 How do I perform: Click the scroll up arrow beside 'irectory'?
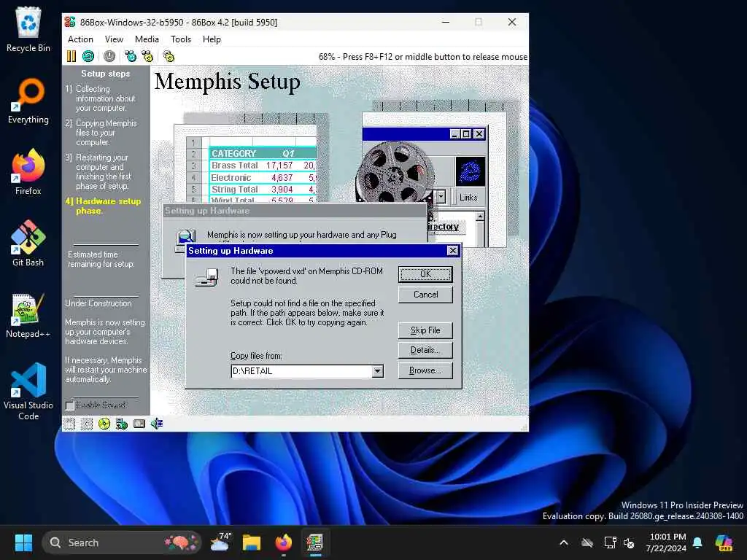(480, 217)
